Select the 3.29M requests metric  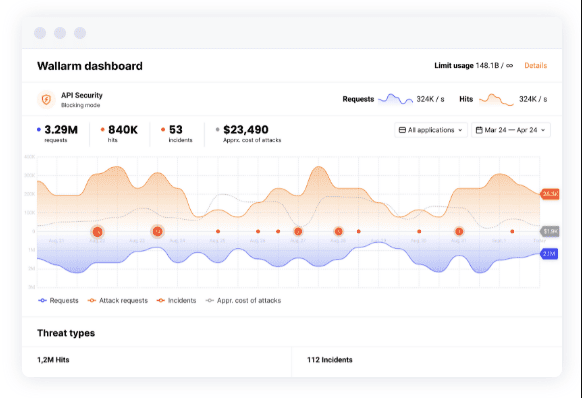pos(58,134)
